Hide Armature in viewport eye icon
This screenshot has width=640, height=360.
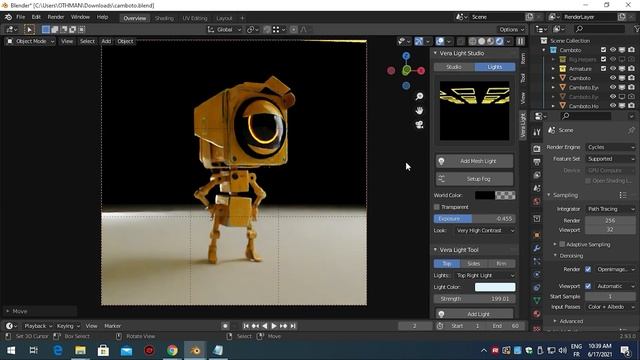click(613, 69)
